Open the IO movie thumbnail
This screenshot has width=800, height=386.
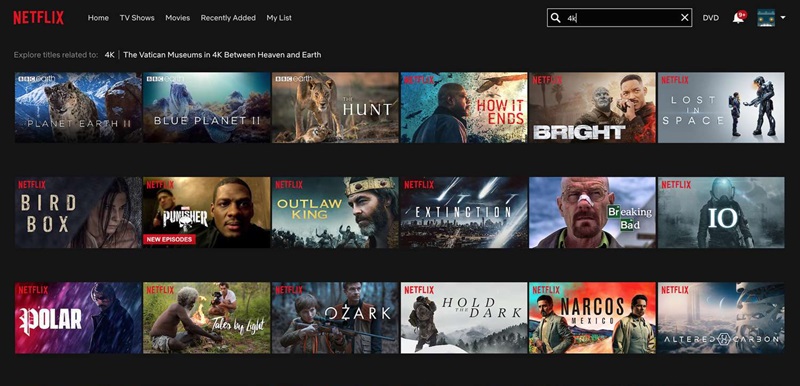[721, 213]
